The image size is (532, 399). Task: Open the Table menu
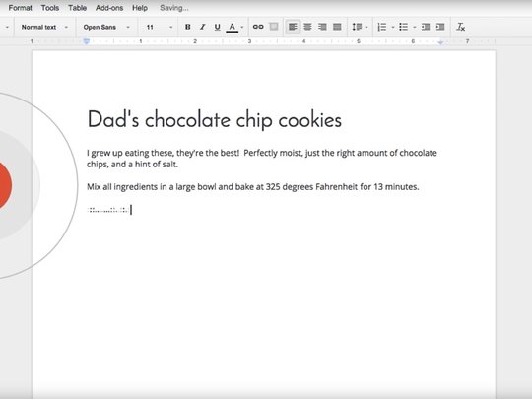coord(77,8)
